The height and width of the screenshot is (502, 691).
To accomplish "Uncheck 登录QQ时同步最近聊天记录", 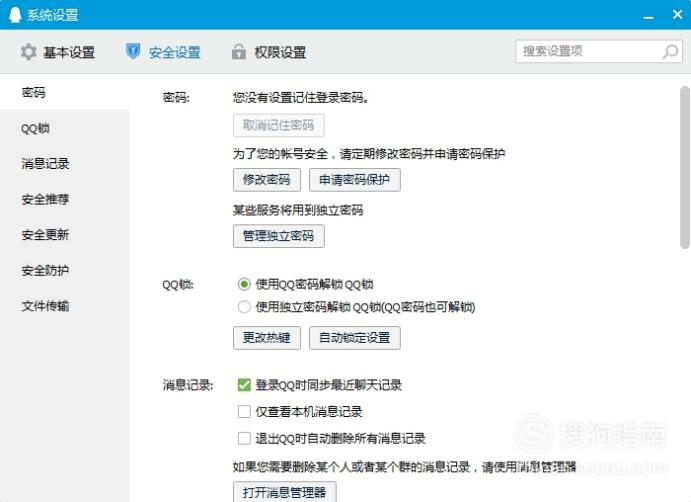I will pos(244,385).
